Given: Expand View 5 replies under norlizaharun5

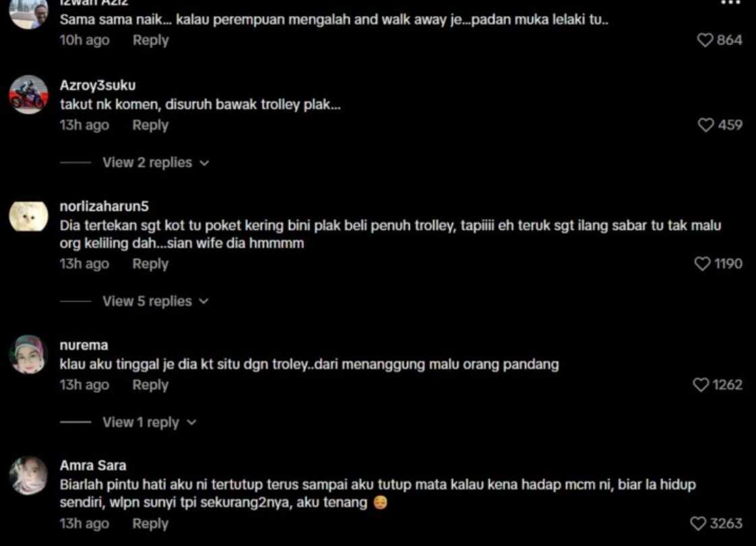Looking at the screenshot, I should (156, 301).
